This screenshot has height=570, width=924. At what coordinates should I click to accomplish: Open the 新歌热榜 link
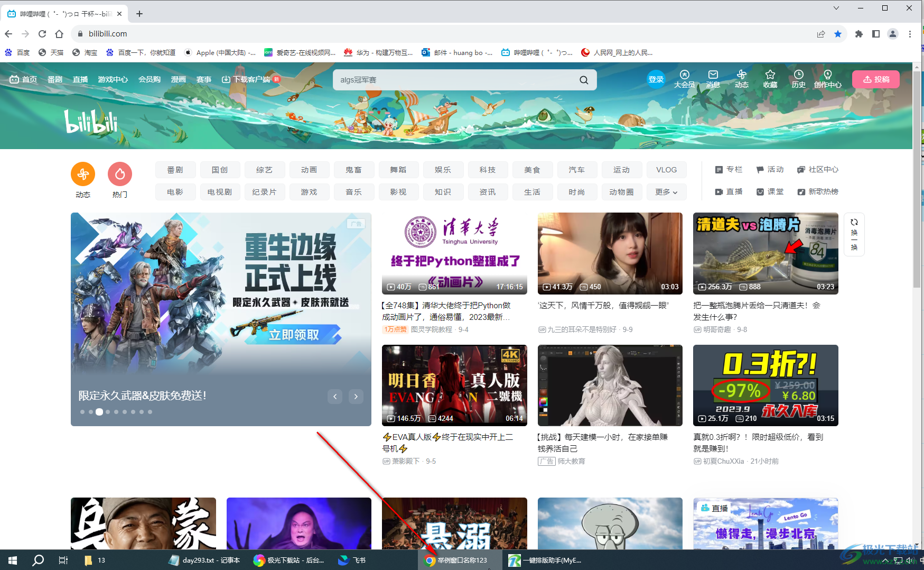click(818, 191)
